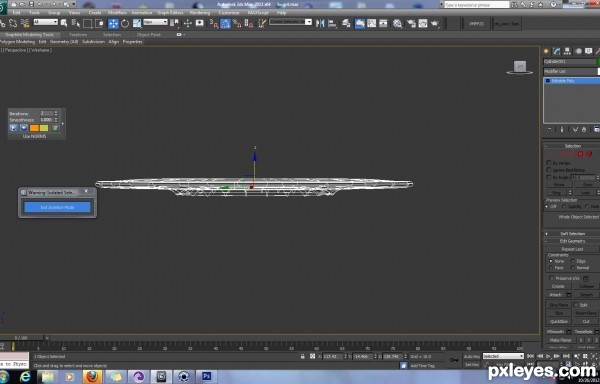Enable the By Vertex checkbox
Viewport: 600px width, 384px height.
[x=549, y=163]
